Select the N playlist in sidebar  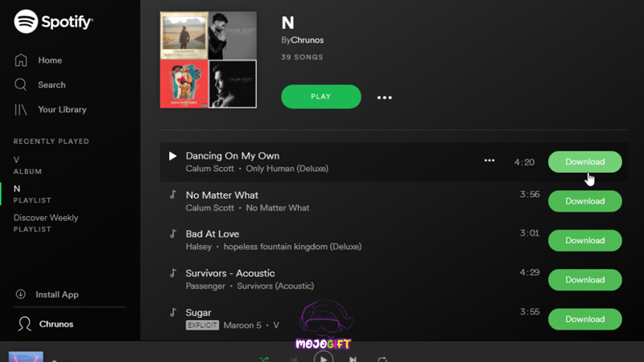pos(32,194)
